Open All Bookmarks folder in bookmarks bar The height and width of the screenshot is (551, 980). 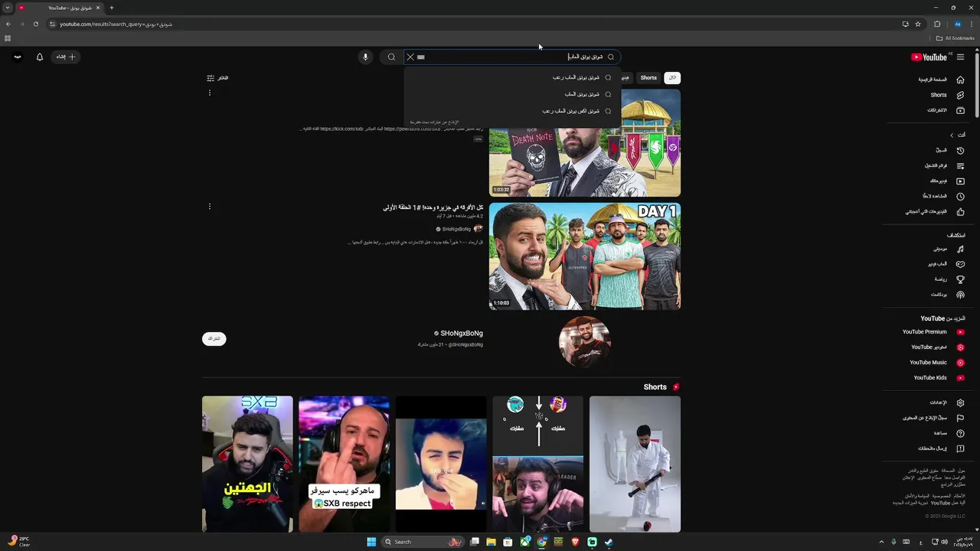(x=955, y=38)
